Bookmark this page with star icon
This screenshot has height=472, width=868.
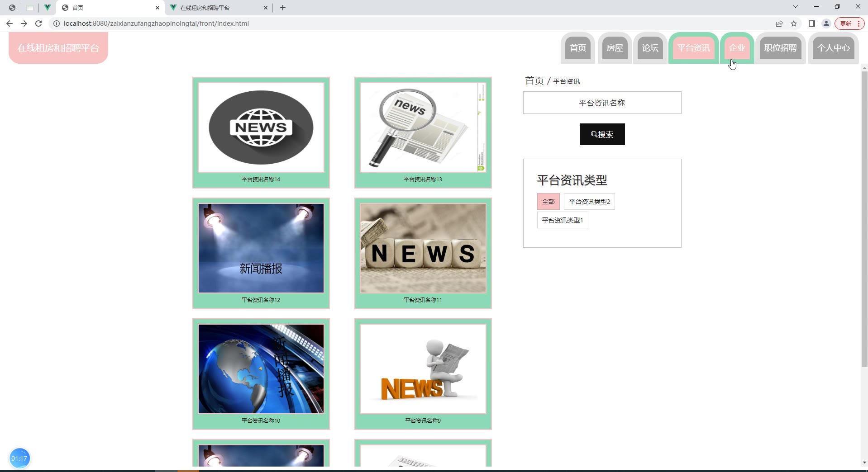794,24
